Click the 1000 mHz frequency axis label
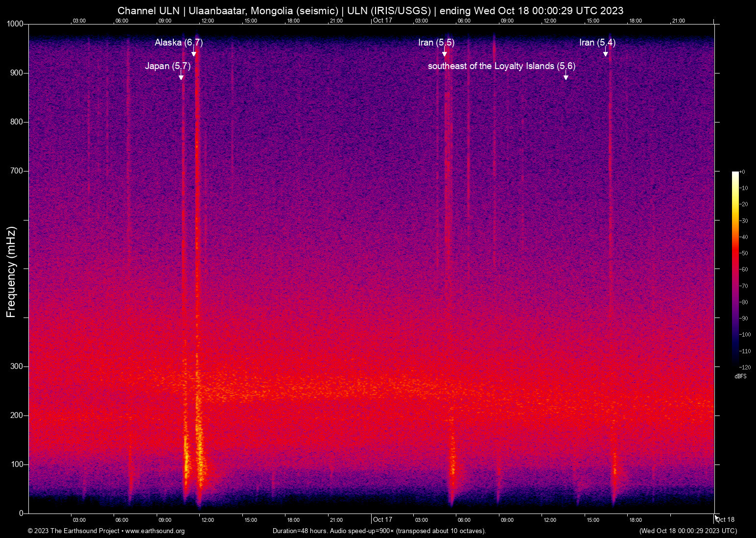756x538 pixels. tap(15, 24)
